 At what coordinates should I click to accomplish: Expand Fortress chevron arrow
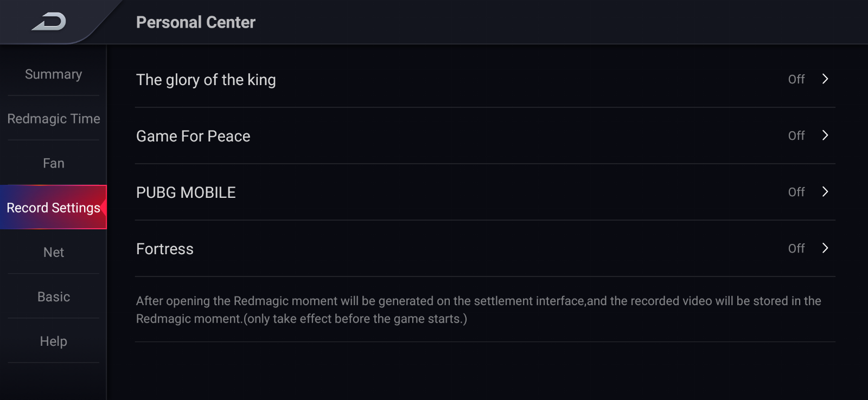(825, 248)
